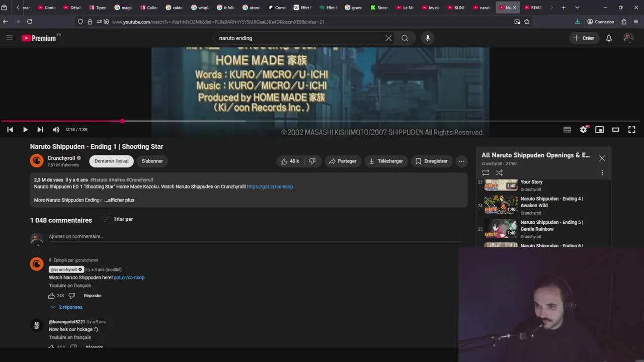Open YouTube notifications bell
Screen dimensions: 644x362
tap(609, 38)
